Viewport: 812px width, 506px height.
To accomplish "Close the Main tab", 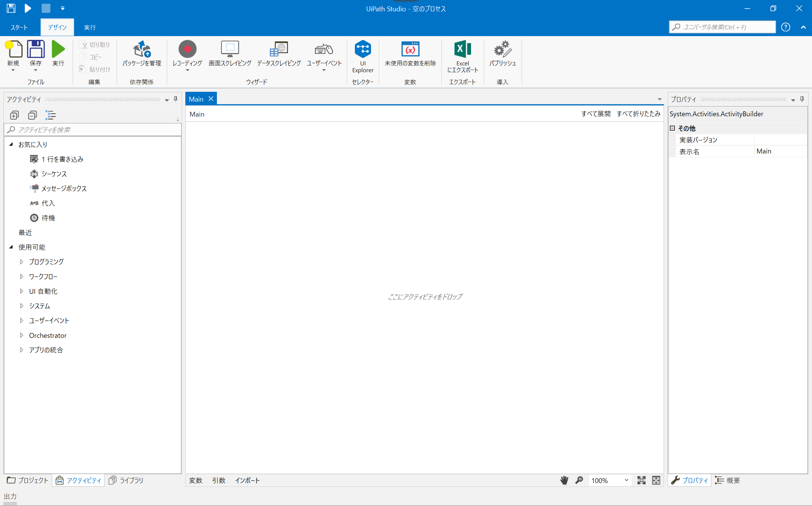I will pyautogui.click(x=211, y=99).
